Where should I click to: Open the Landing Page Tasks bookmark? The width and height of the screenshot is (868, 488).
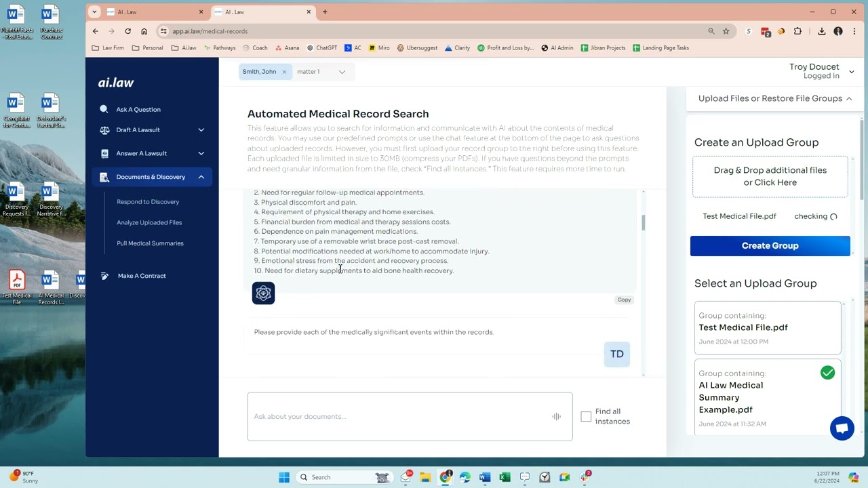(x=660, y=48)
